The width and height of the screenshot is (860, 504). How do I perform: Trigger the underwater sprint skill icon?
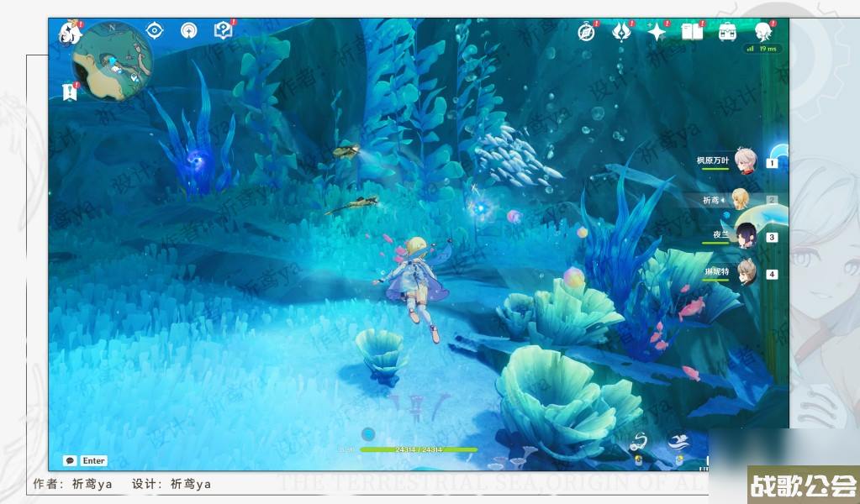coord(678,440)
